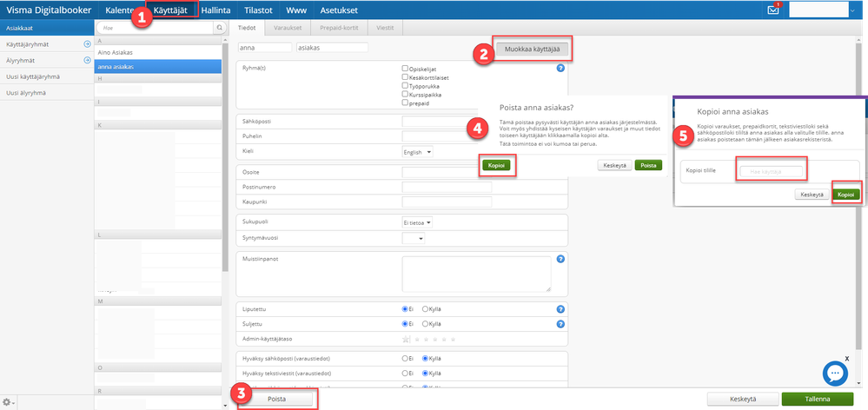Click the Tallenna button
Image resolution: width=868 pixels, height=410 pixels.
(x=817, y=399)
